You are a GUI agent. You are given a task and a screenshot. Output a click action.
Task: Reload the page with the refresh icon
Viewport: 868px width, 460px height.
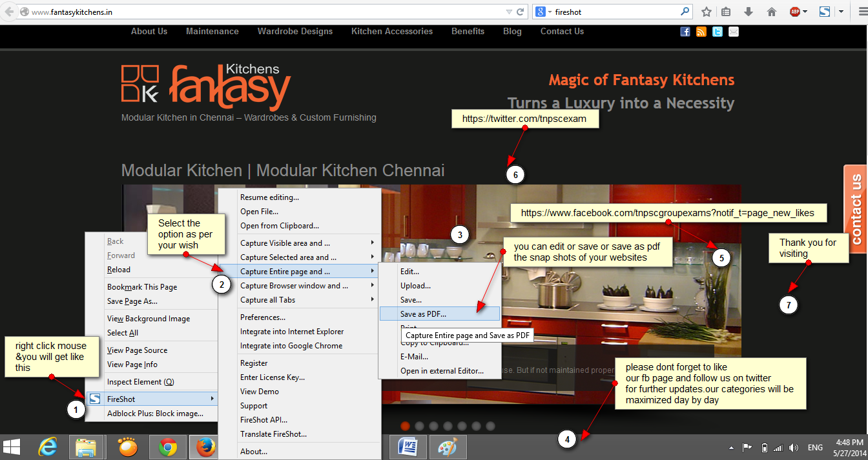pyautogui.click(x=520, y=11)
